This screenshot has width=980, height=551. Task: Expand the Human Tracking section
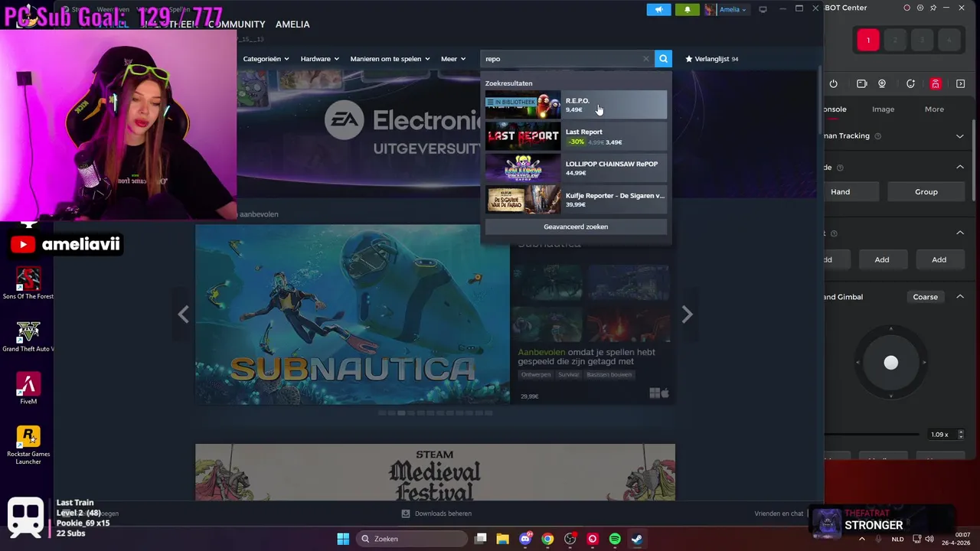(x=959, y=136)
